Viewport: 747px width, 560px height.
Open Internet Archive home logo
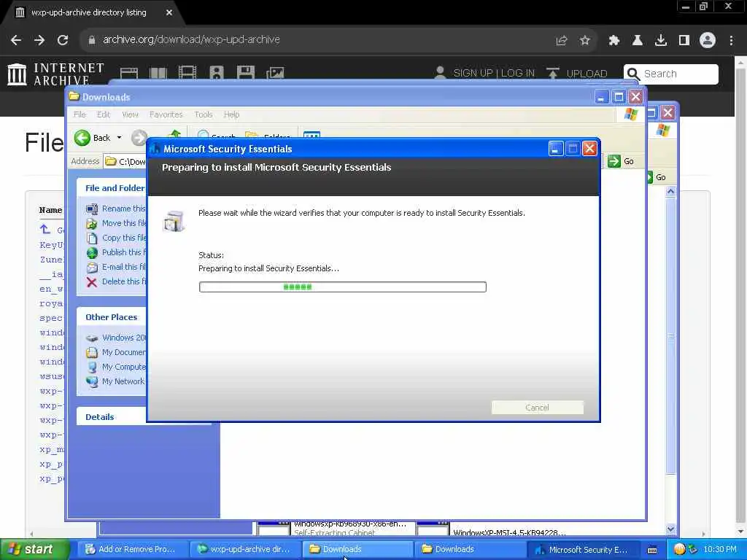(55, 74)
